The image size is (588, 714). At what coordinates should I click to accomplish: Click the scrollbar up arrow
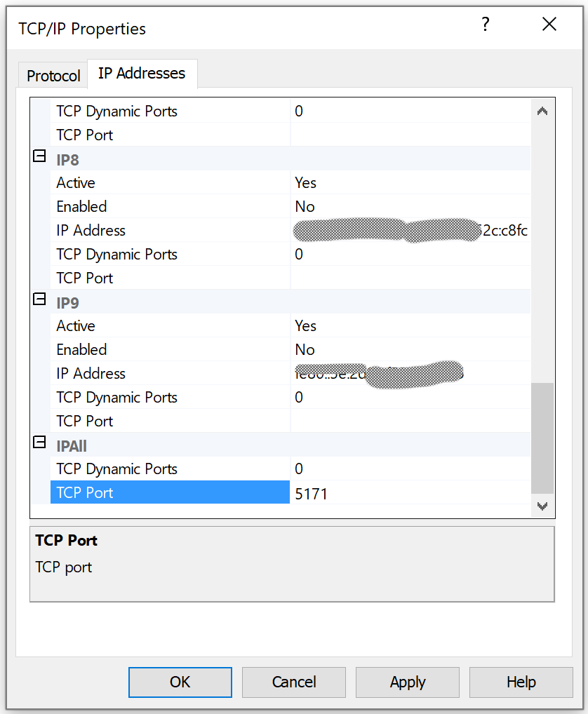pos(542,109)
